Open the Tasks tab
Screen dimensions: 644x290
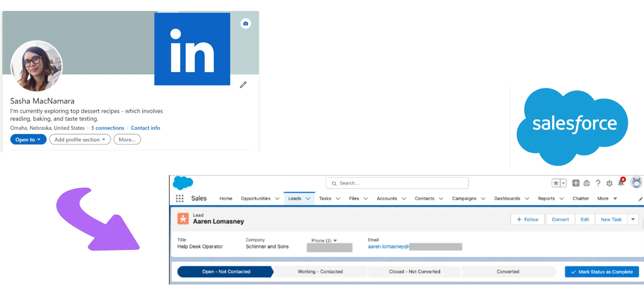click(325, 199)
